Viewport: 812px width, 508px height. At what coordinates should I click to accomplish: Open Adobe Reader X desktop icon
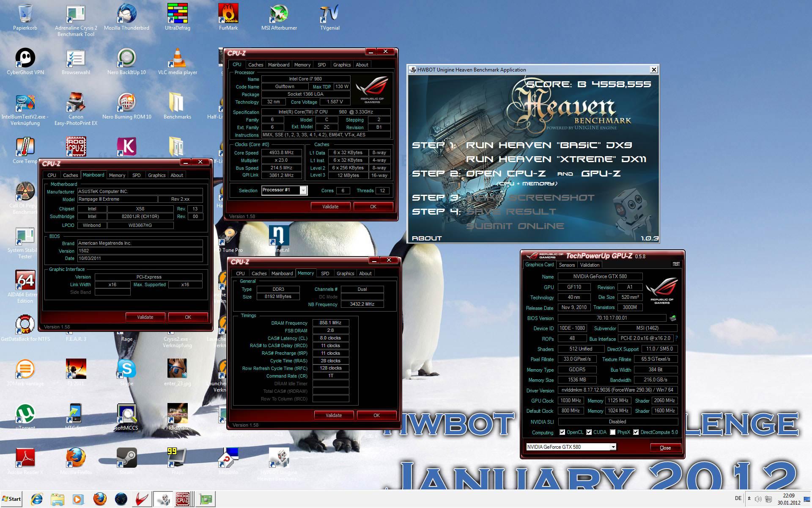25,458
